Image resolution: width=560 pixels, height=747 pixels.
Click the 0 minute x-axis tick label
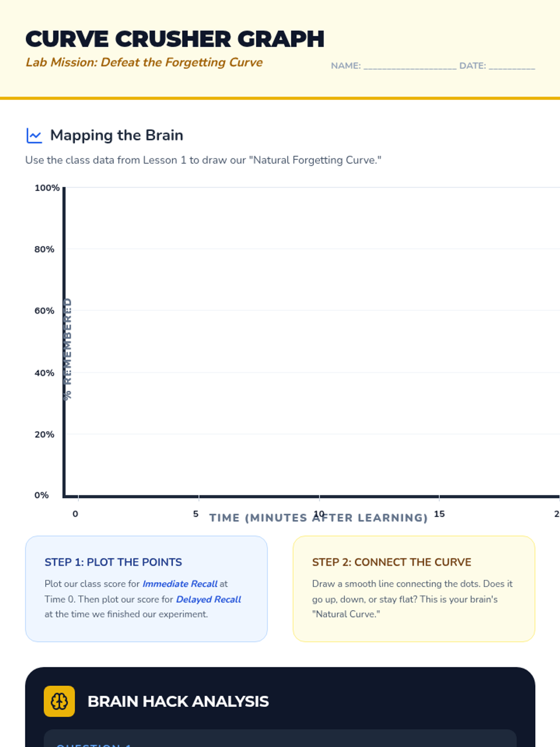76,514
